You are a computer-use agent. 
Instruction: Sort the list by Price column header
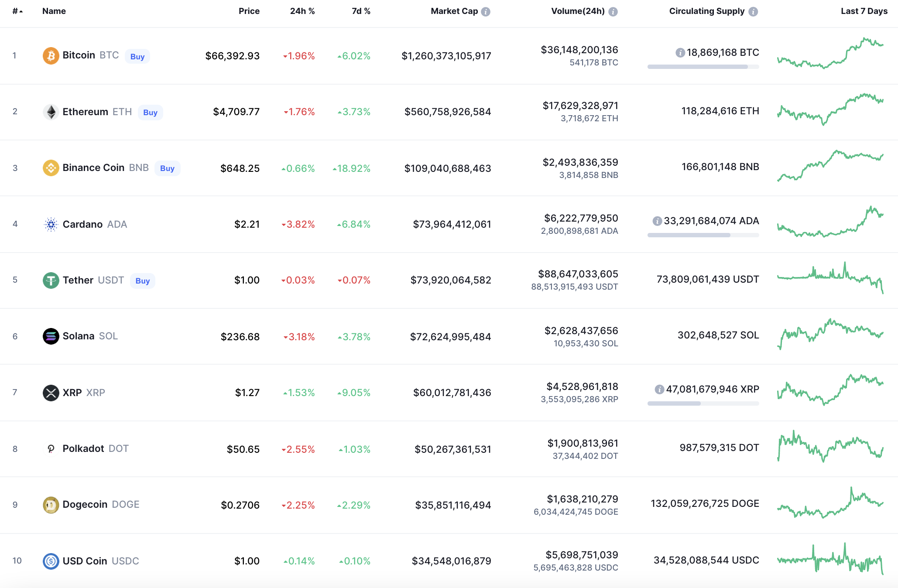click(249, 11)
